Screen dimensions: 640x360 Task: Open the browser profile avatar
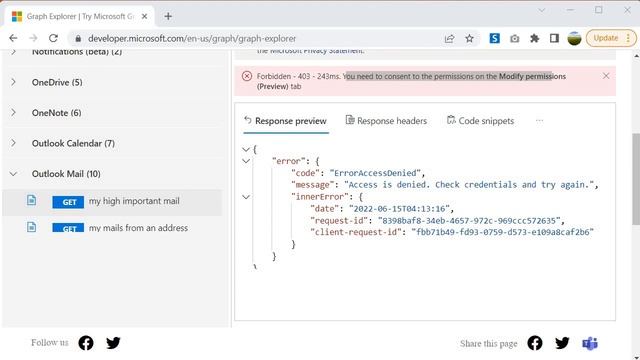[x=574, y=38]
